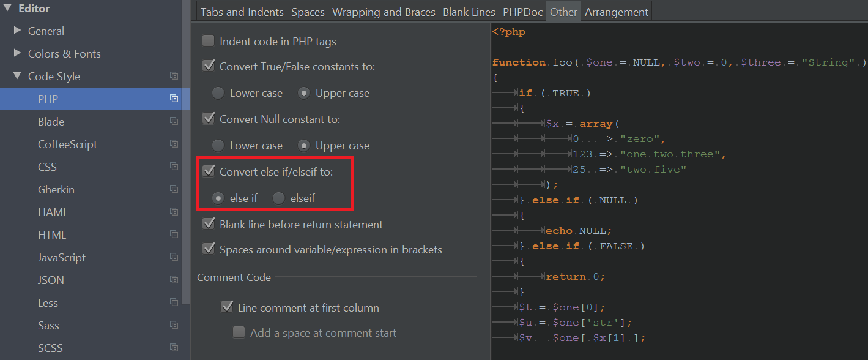868x360 pixels.
Task: Click the copy icon next to JSON
Action: coord(174,280)
